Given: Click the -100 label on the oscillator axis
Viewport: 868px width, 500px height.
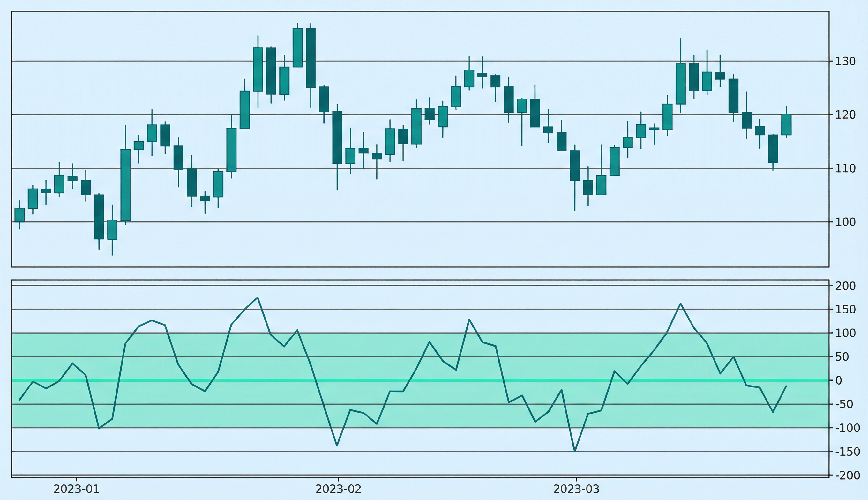Looking at the screenshot, I should tap(847, 428).
